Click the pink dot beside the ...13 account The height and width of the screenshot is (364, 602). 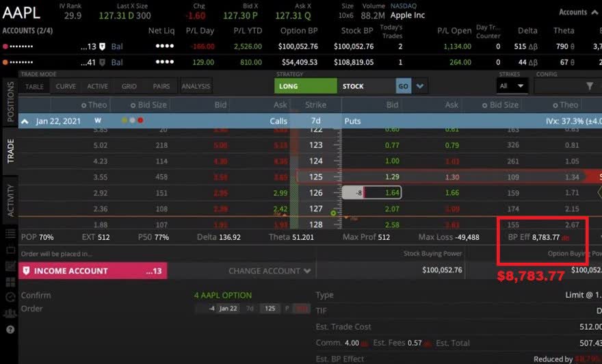click(x=5, y=47)
